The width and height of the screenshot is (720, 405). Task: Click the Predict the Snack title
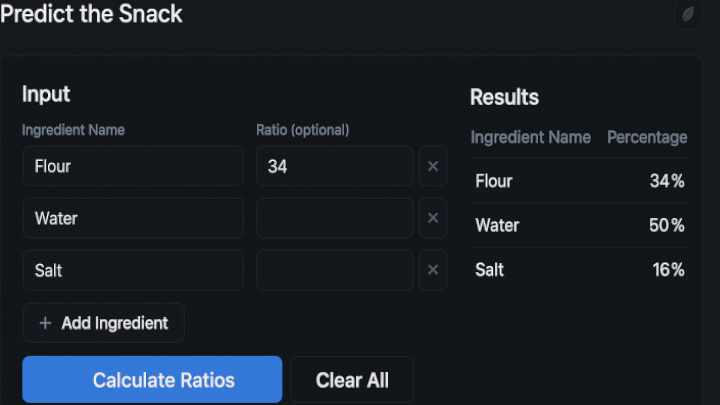coord(91,13)
